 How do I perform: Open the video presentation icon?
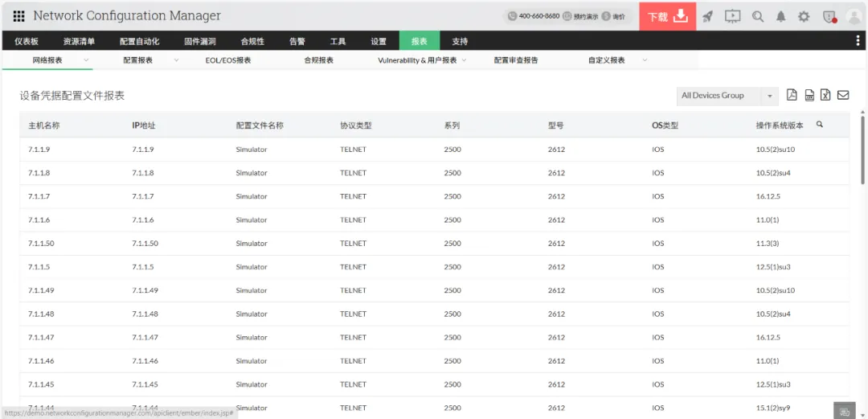point(732,16)
